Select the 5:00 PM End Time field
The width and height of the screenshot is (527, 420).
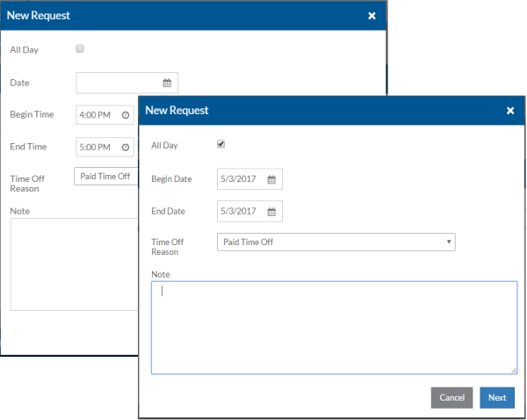pyautogui.click(x=95, y=147)
